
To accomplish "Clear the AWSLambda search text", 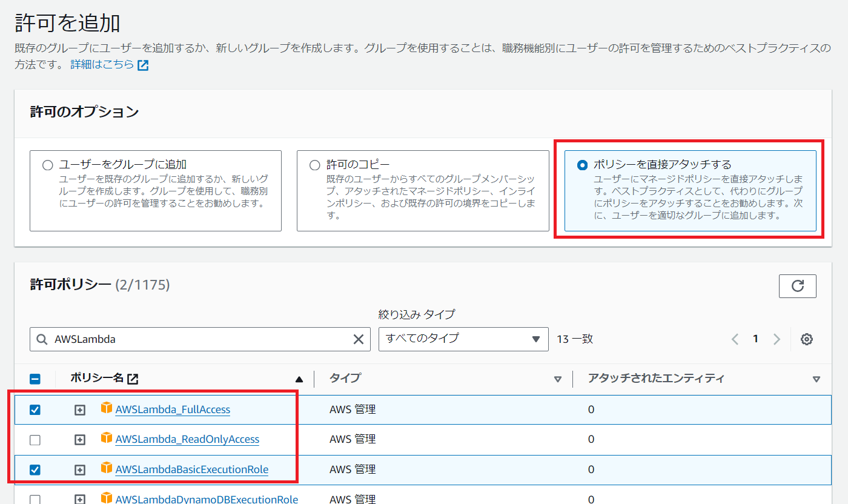I will pyautogui.click(x=358, y=339).
